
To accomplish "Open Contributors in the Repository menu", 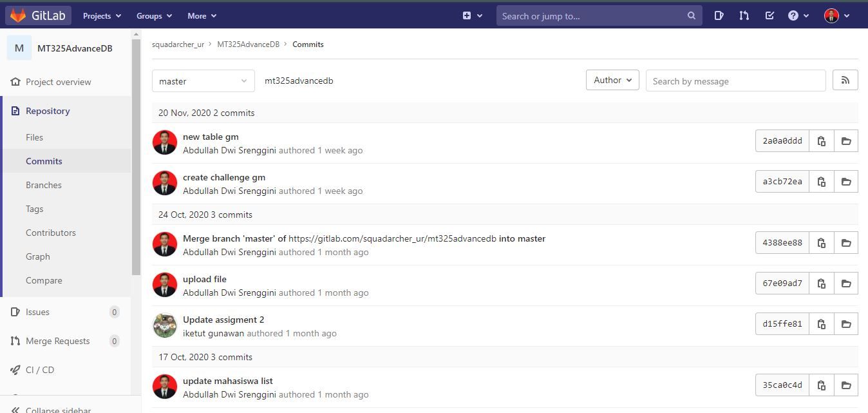I will pyautogui.click(x=51, y=233).
